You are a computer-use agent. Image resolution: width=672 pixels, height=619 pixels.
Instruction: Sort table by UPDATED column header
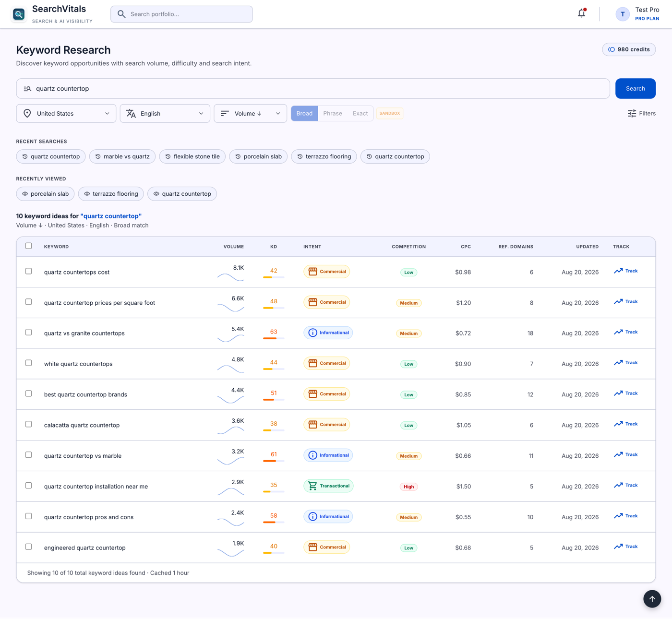[x=587, y=247]
